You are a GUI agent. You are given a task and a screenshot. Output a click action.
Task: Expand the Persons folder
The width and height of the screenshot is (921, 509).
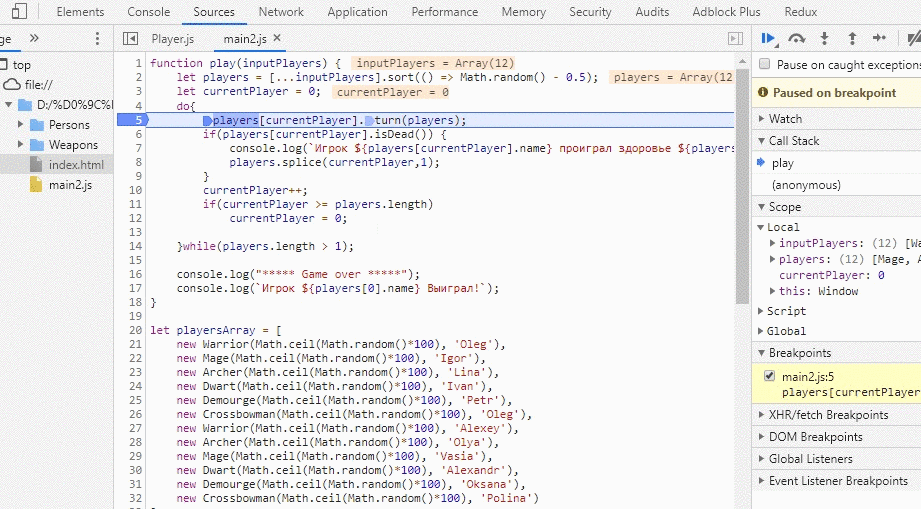point(22,125)
